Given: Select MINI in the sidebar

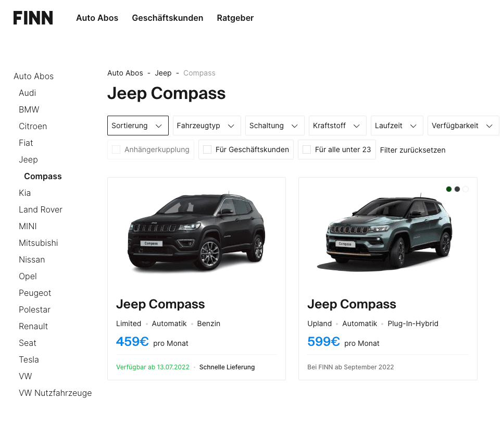Looking at the screenshot, I should click(28, 226).
